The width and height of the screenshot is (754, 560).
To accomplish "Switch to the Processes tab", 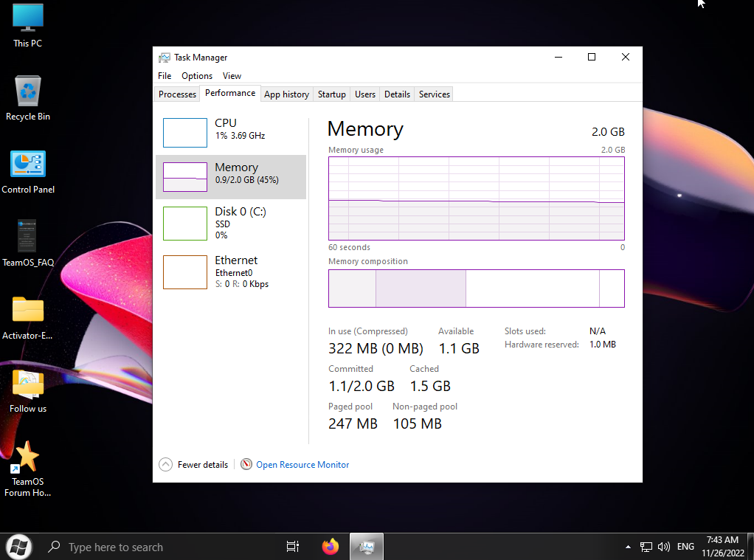I will coord(177,94).
